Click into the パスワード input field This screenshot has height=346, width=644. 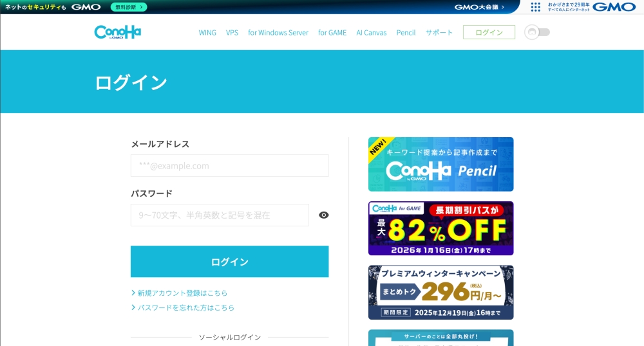[x=220, y=215]
